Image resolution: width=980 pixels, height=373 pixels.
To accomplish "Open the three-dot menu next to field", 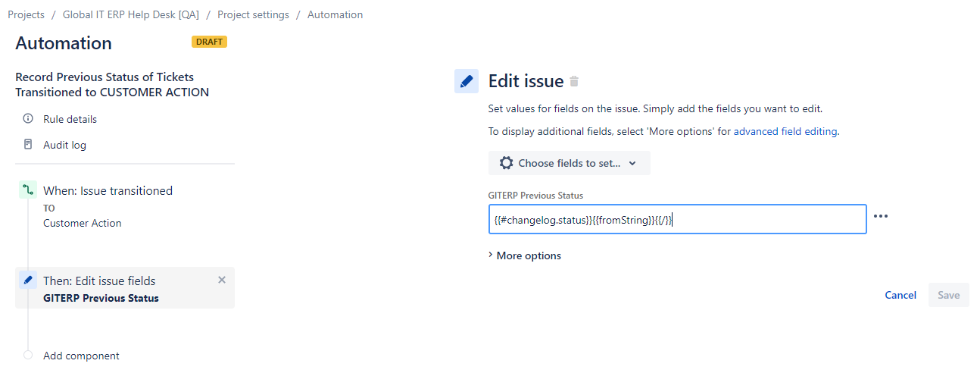I will (880, 216).
